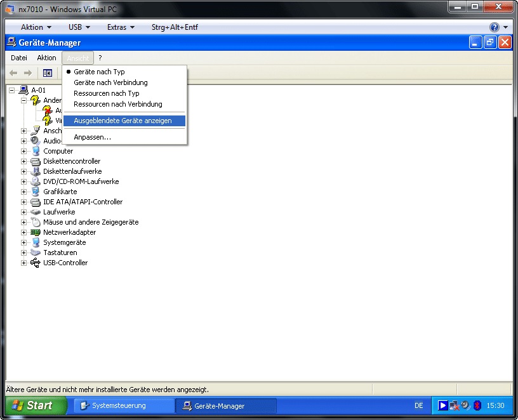The width and height of the screenshot is (518, 420).
Task: Open the Virtual PC Aktion dropdown
Action: (x=36, y=27)
